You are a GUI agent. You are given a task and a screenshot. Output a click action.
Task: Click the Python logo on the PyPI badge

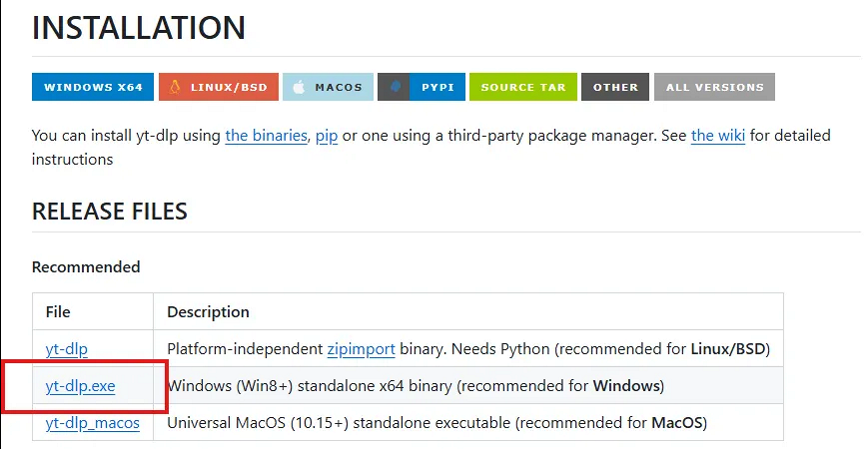395,88
